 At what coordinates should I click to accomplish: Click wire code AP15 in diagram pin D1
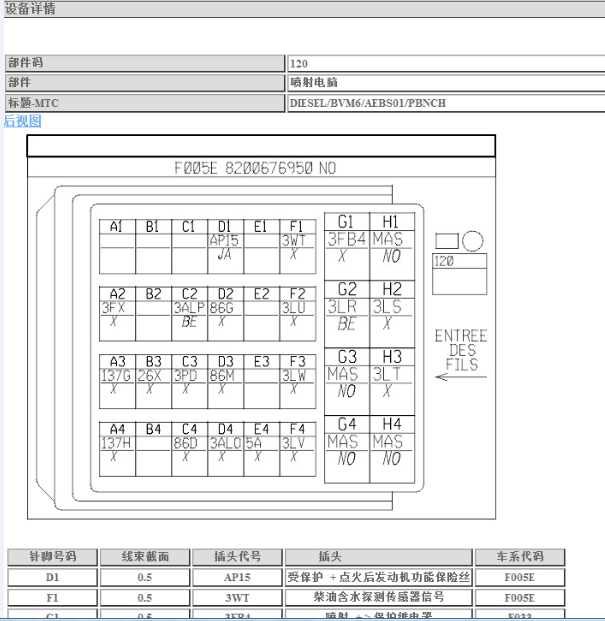tap(224, 240)
